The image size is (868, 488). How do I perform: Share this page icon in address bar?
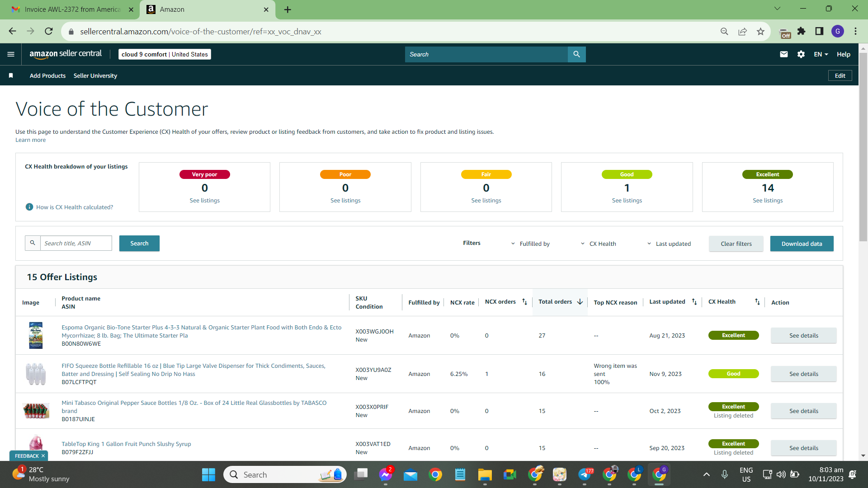(742, 31)
